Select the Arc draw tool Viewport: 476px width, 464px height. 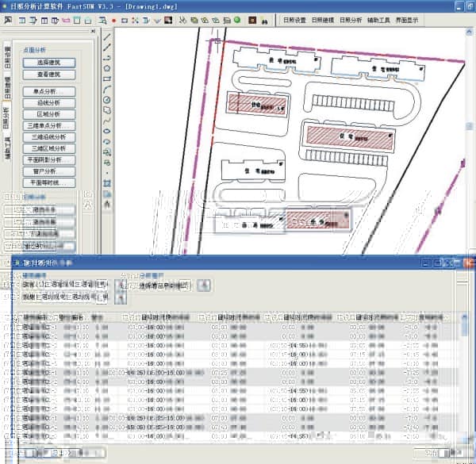[107, 89]
